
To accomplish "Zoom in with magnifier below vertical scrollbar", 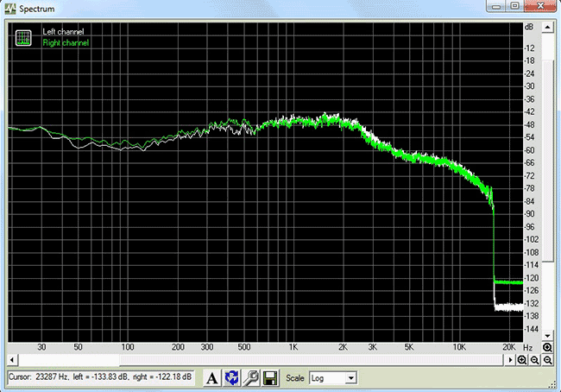I will 547,347.
